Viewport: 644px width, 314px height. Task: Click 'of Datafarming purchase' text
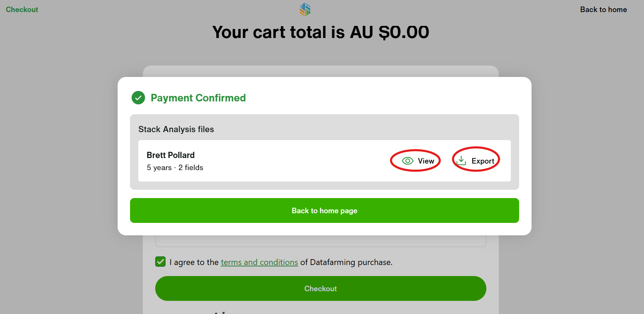[346, 262]
